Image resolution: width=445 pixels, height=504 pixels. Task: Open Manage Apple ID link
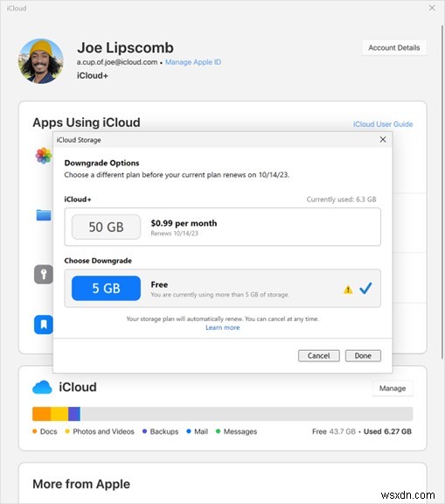coord(193,62)
